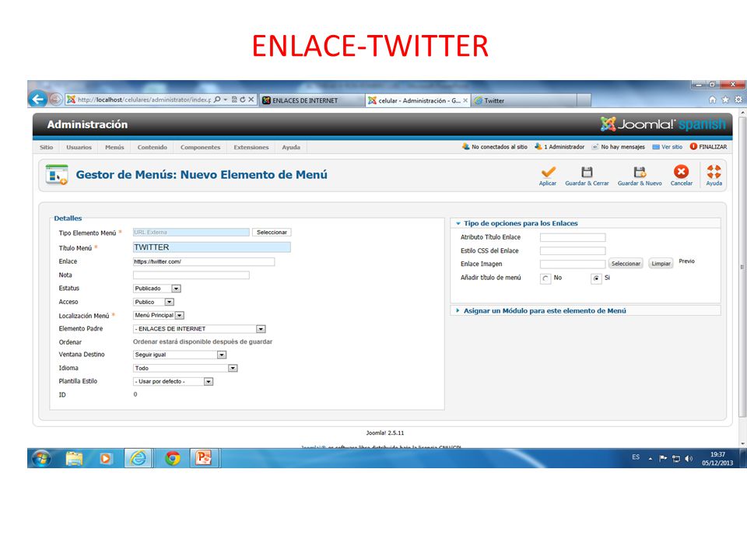Click the No hay mensajes link
The width and height of the screenshot is (747, 560).
619,147
